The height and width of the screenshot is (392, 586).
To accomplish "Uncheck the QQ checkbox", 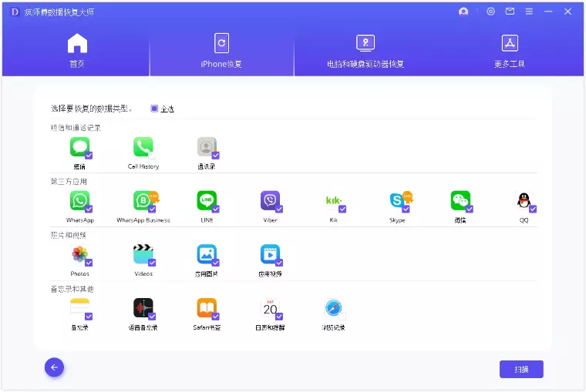I will [x=533, y=209].
